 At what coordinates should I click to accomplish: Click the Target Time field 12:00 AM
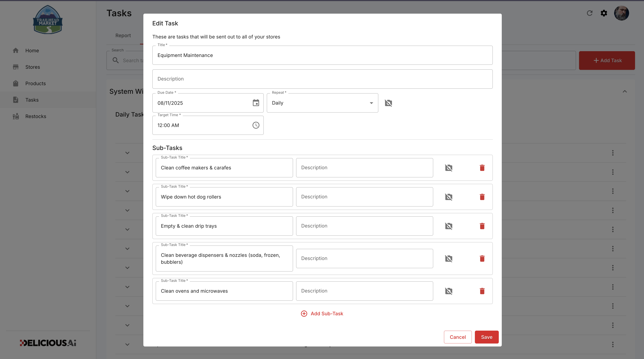[x=208, y=125]
